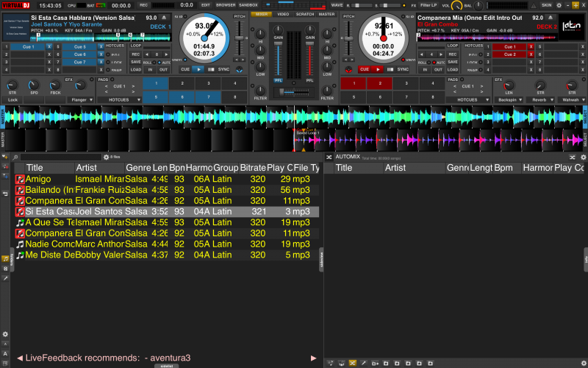Click the Deck 1 master/beatlock circular icon
The width and height of the screenshot is (588, 368).
point(240,70)
